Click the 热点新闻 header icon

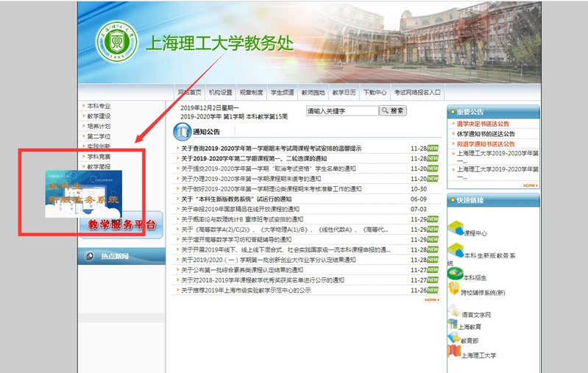coord(90,256)
